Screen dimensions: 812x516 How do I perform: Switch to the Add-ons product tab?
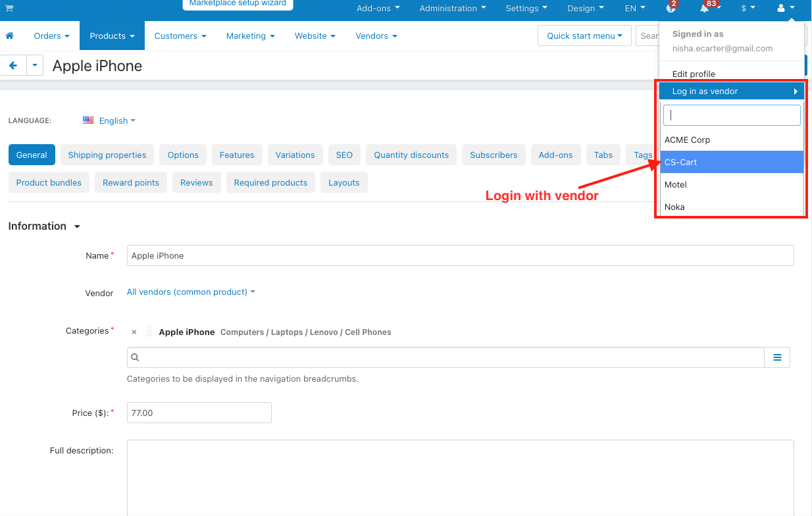555,155
